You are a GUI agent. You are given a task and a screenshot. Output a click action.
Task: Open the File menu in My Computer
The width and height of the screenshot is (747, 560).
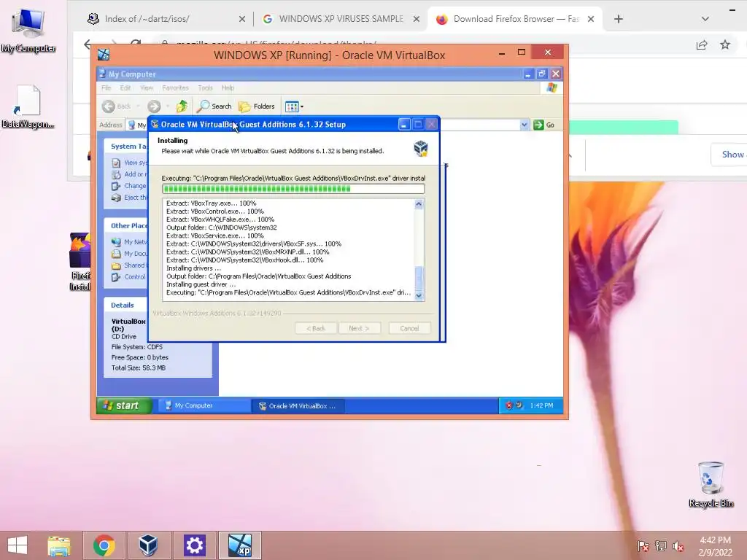point(107,87)
